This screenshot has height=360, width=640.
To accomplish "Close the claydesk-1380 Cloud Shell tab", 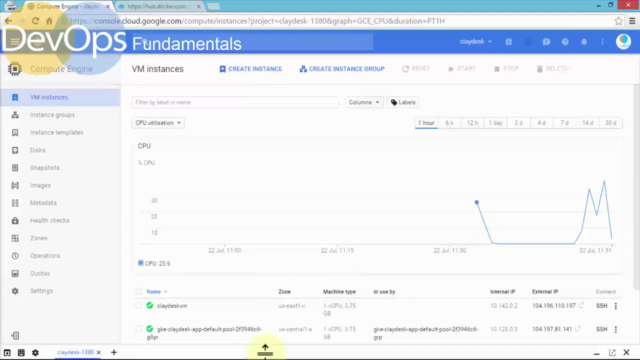I will tap(99, 352).
